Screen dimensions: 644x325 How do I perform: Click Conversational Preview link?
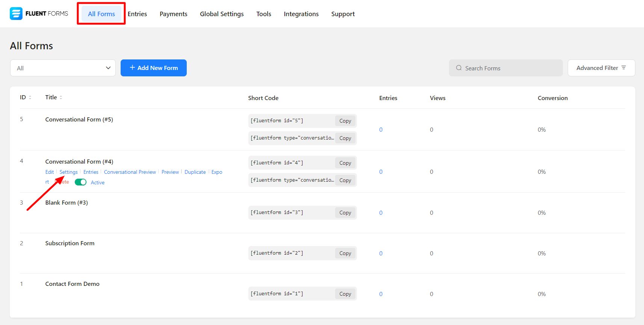130,172
